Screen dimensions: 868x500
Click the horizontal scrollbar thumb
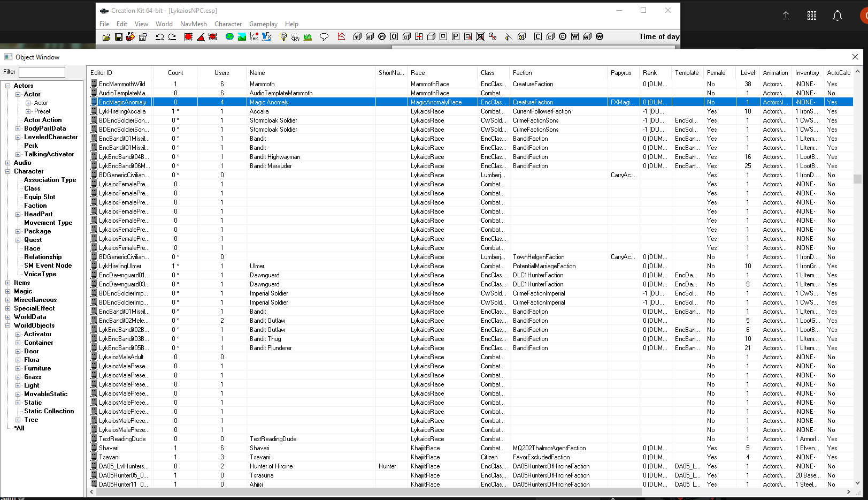368,491
